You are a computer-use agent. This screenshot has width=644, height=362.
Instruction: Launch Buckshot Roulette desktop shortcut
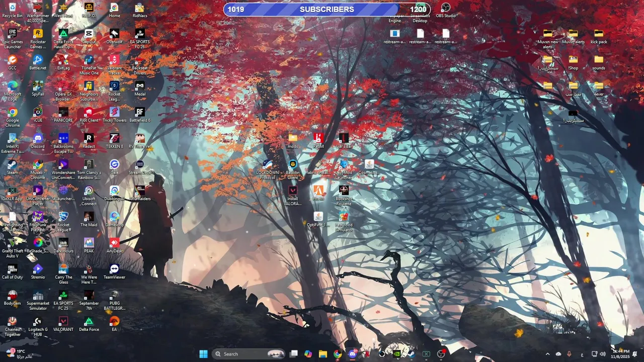pyautogui.click(x=344, y=196)
